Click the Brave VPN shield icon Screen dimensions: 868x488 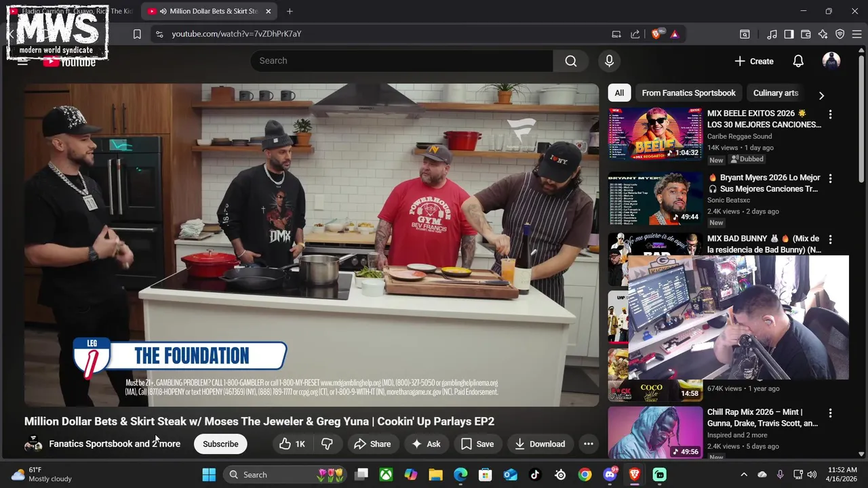pyautogui.click(x=840, y=34)
